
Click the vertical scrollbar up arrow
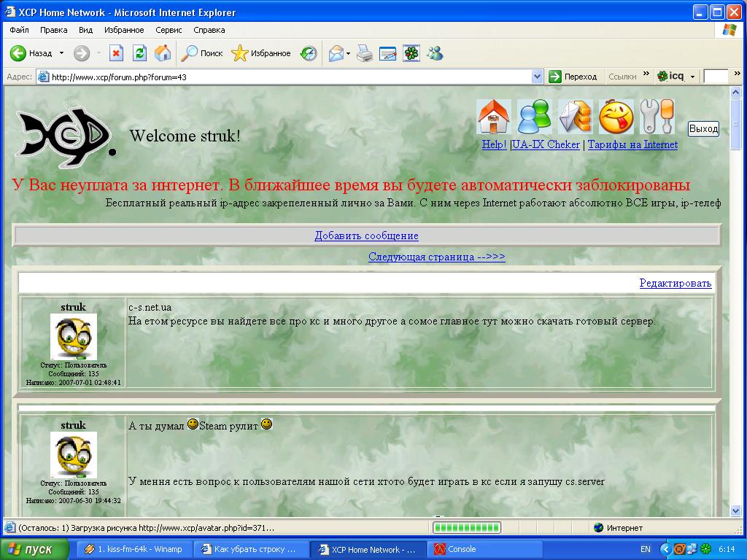coord(736,93)
